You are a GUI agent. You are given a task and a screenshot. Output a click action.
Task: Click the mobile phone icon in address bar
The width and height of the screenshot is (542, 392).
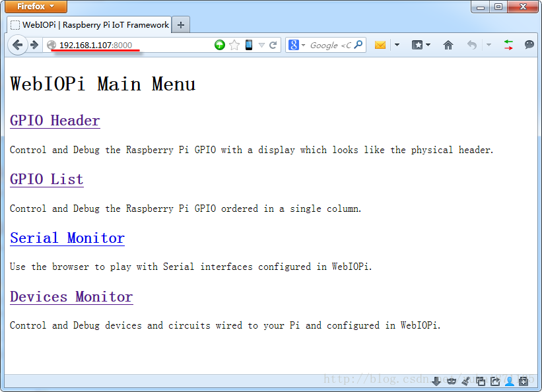coord(249,45)
